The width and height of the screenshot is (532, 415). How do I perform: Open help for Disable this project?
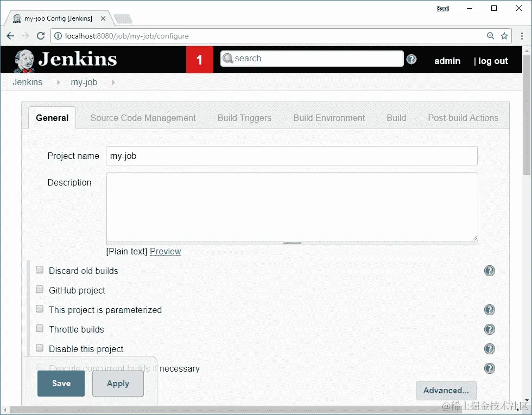coord(489,349)
